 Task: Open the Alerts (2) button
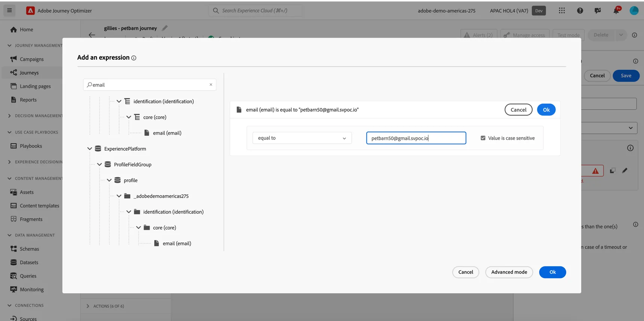click(x=479, y=35)
